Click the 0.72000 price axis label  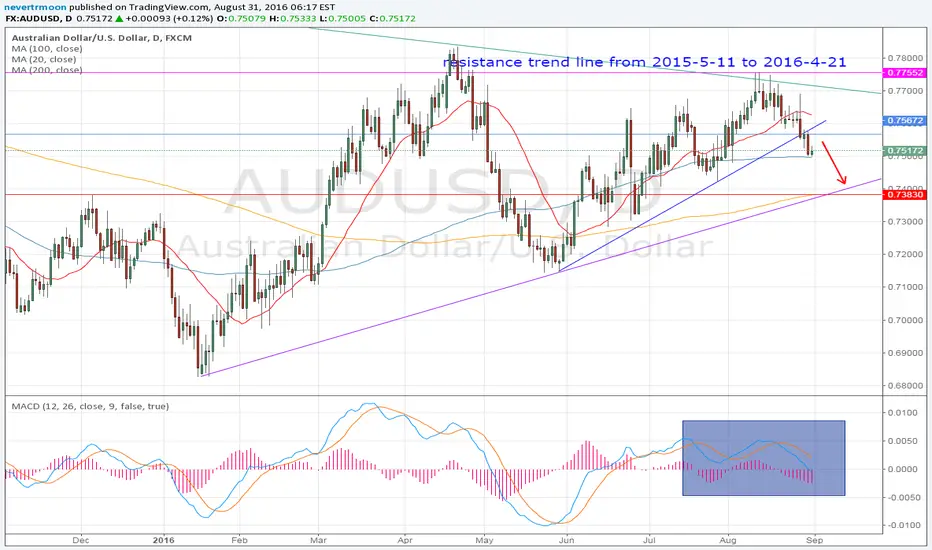click(905, 254)
